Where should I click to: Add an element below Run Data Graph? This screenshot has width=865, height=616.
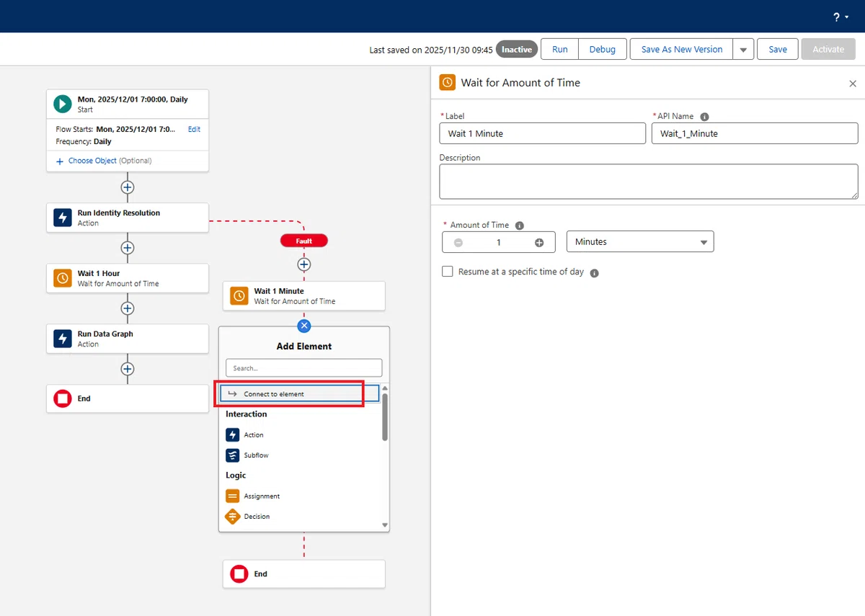pyautogui.click(x=128, y=369)
